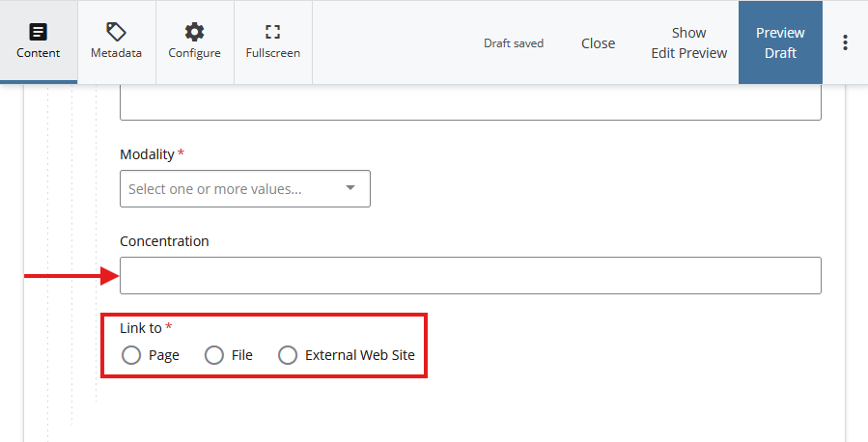Select the Page radio button
The width and height of the screenshot is (868, 442).
(x=132, y=355)
